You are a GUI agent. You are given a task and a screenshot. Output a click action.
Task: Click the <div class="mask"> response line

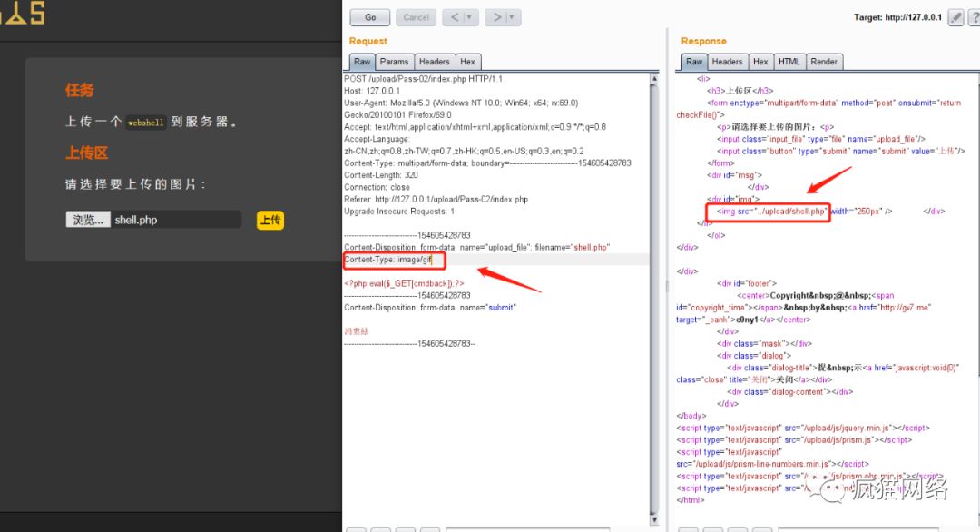pyautogui.click(x=764, y=343)
